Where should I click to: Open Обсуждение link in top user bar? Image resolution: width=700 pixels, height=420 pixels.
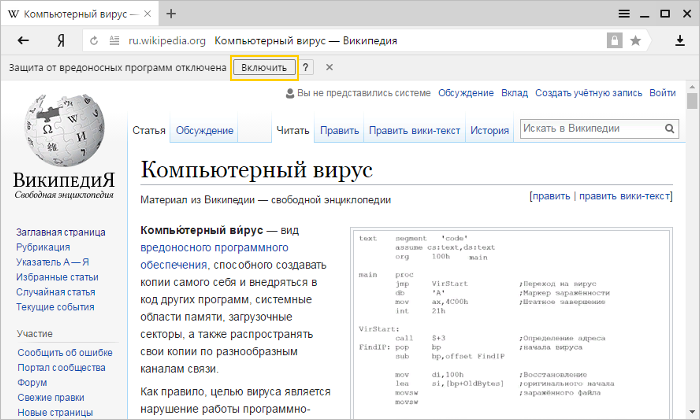pos(466,93)
